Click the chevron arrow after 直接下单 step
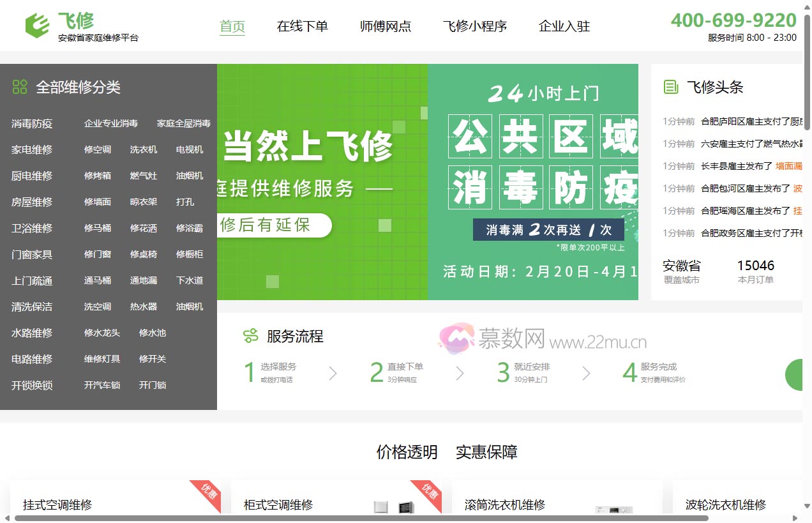This screenshot has width=812, height=523. 460,374
